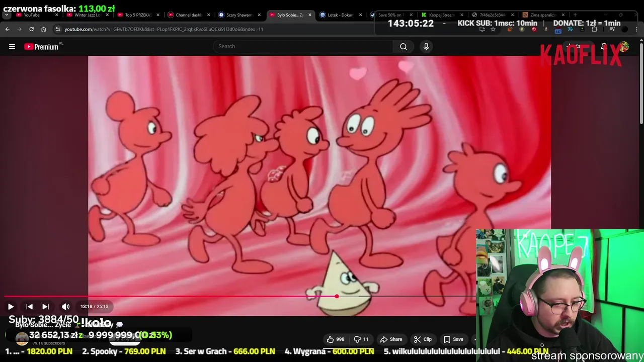Open site info icon in address bar
644x362 pixels.
point(58,29)
